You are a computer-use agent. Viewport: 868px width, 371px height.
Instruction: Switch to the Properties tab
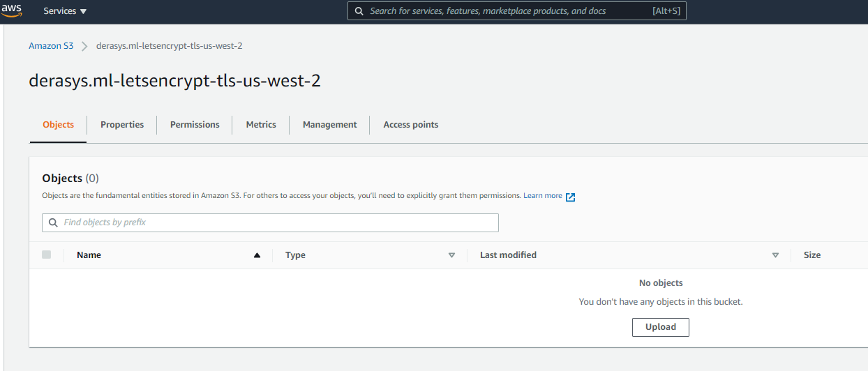tap(122, 125)
